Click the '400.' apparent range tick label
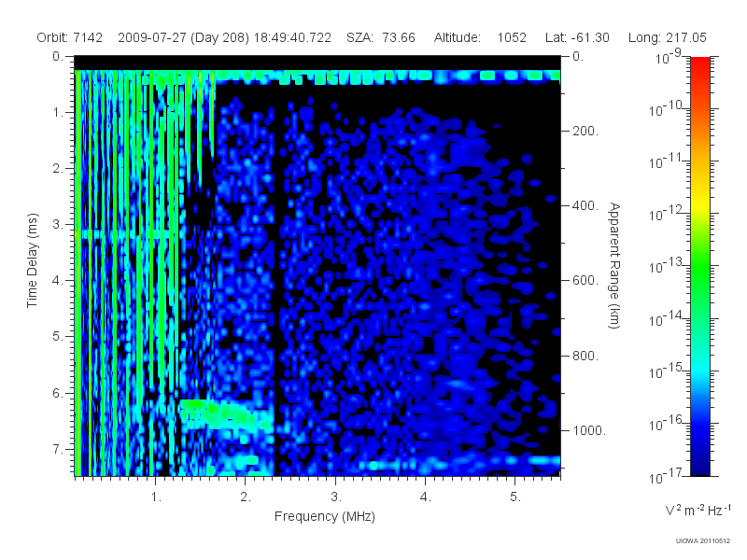 [x=585, y=205]
